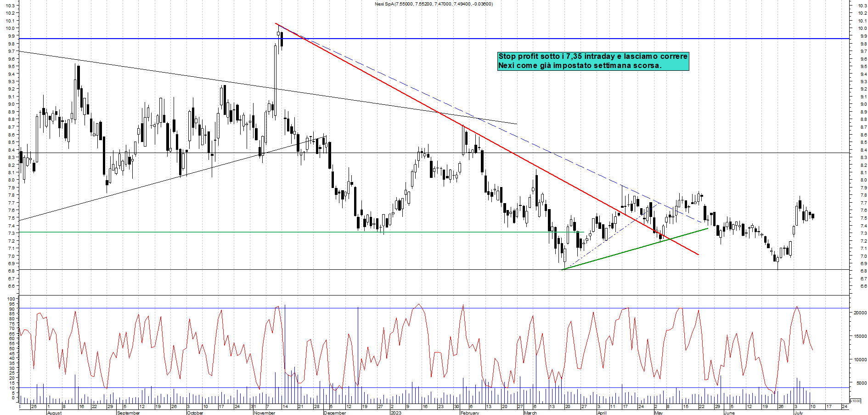The height and width of the screenshot is (415, 868).
Task: Click the August month label
Action: click(x=54, y=413)
